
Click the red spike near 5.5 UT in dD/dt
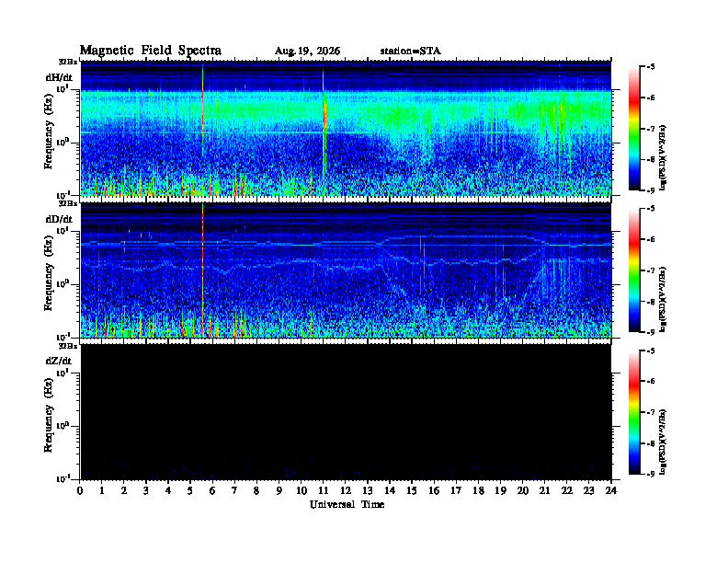(203, 270)
